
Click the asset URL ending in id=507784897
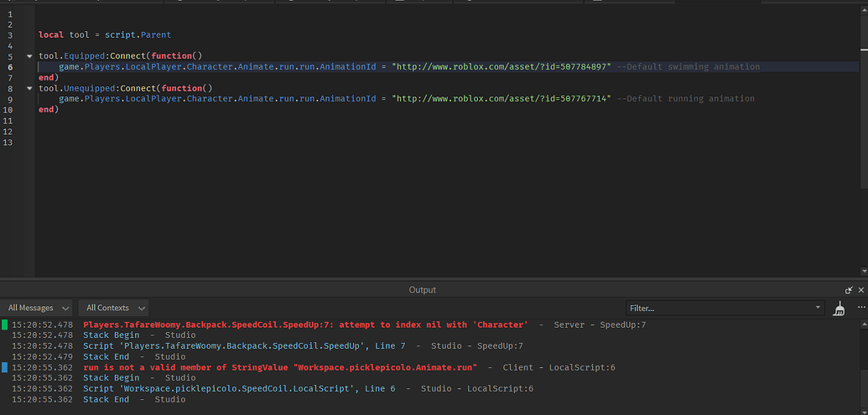click(502, 67)
